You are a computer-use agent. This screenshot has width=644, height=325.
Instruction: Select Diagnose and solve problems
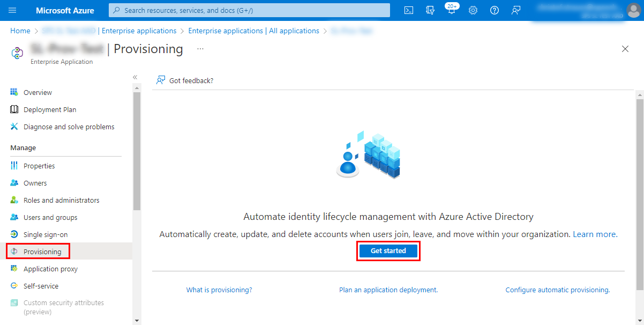[x=69, y=127]
